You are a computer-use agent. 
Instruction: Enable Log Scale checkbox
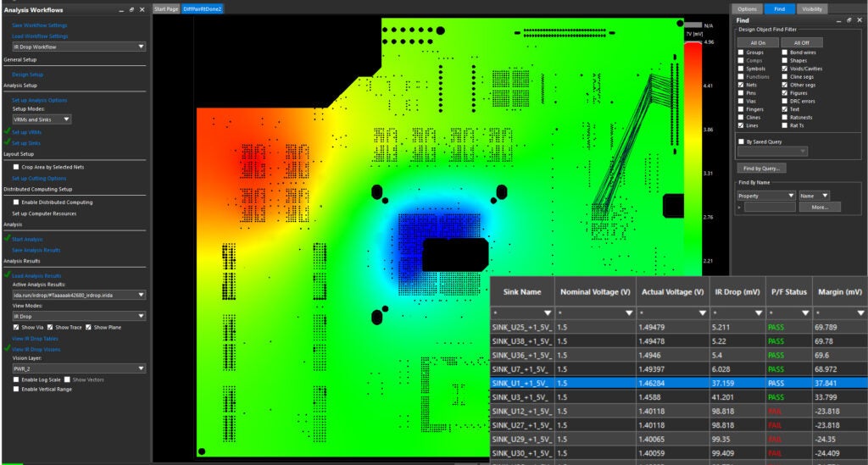click(x=16, y=379)
